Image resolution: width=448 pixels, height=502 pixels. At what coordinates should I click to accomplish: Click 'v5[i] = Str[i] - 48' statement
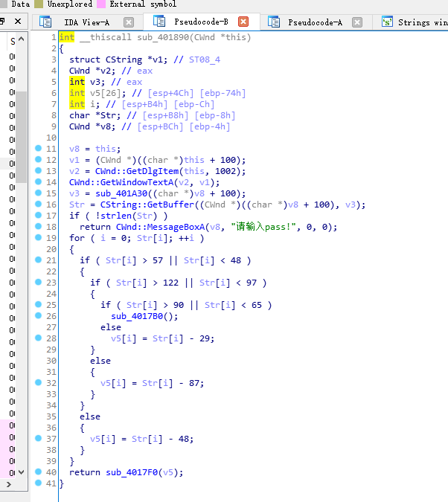(141, 439)
